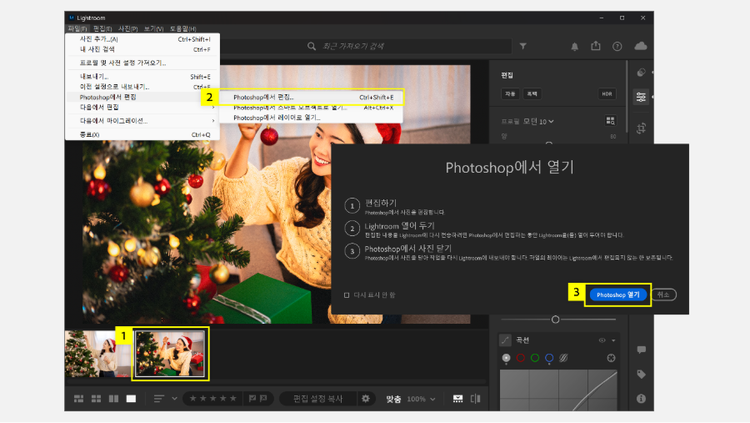Open the sort options chevron
This screenshot has width=750, height=423.
pos(175,399)
